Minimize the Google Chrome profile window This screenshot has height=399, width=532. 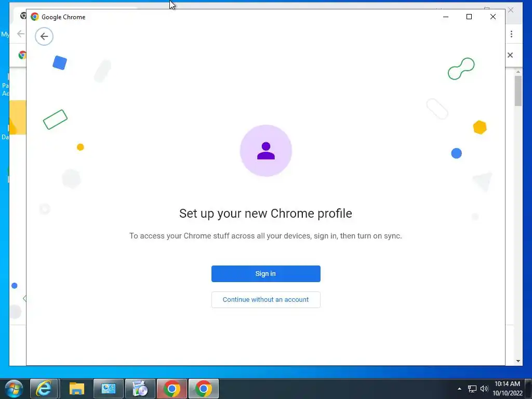[446, 17]
